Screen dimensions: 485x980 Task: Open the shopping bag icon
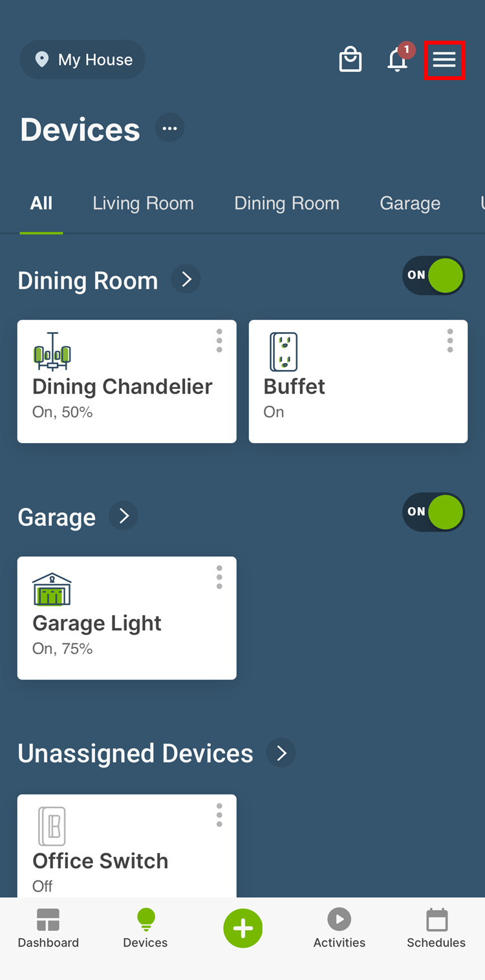pos(350,60)
